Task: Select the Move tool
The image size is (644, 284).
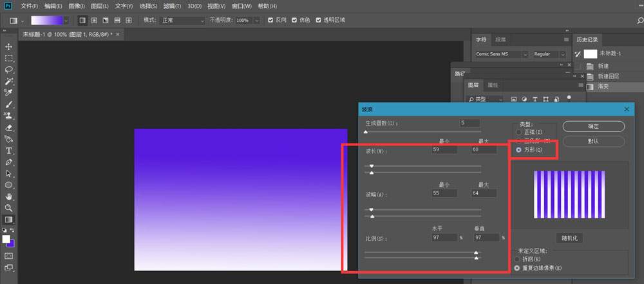Action: 9,47
